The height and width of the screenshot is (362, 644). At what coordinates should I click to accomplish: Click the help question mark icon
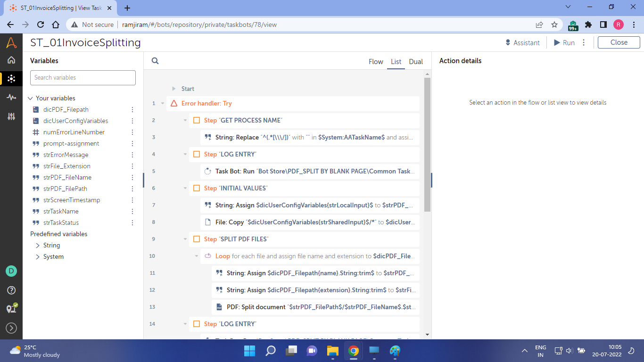click(x=11, y=290)
